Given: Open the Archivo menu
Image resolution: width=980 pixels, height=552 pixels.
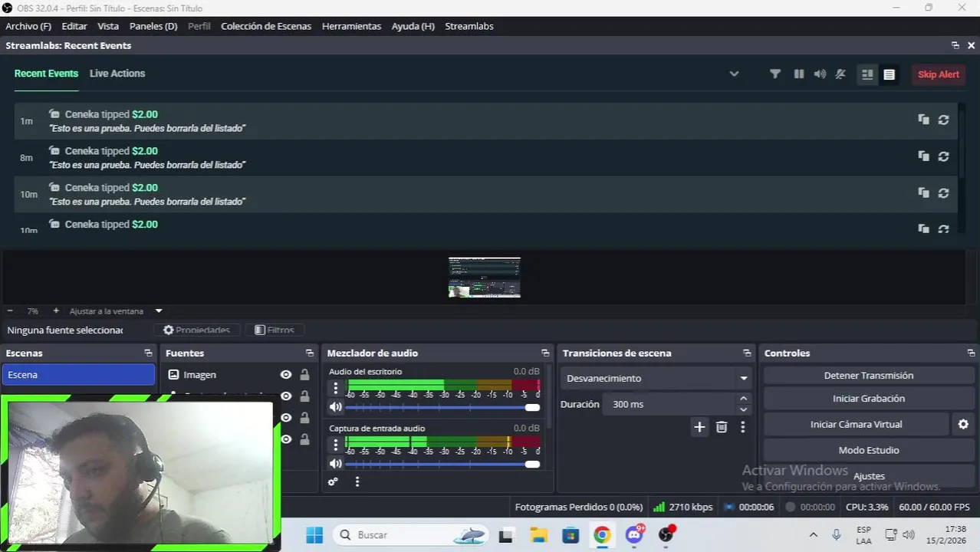Looking at the screenshot, I should (28, 26).
